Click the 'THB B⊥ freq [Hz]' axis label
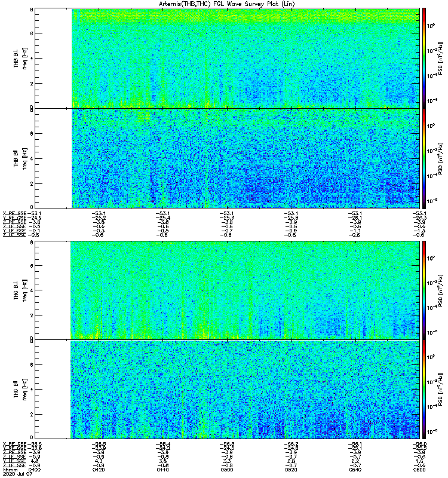The image size is (448, 478). 20,58
